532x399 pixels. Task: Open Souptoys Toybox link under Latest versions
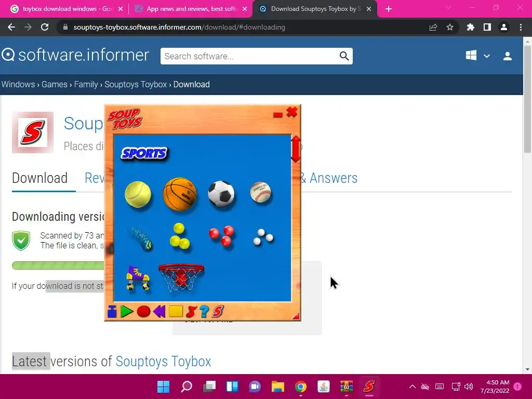click(163, 362)
